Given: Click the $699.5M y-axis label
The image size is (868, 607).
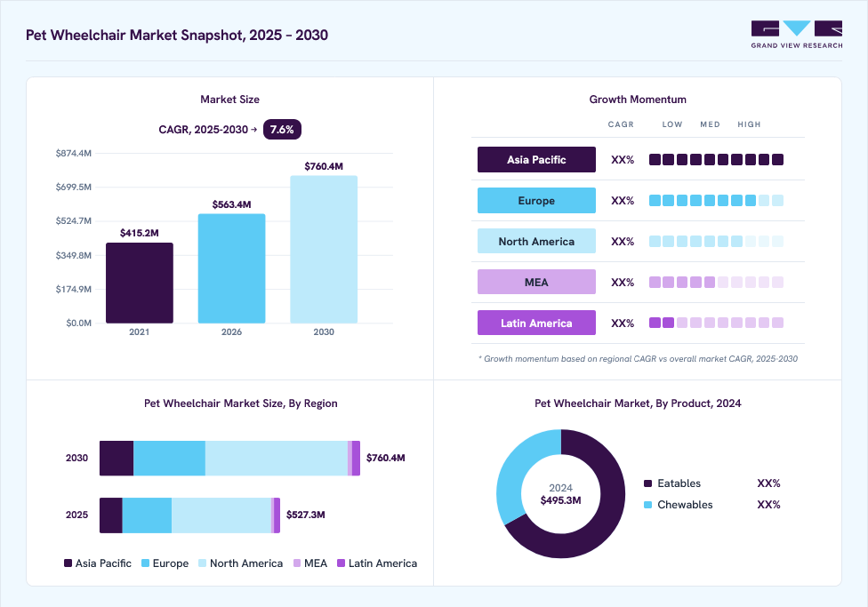Looking at the screenshot, I should (73, 187).
